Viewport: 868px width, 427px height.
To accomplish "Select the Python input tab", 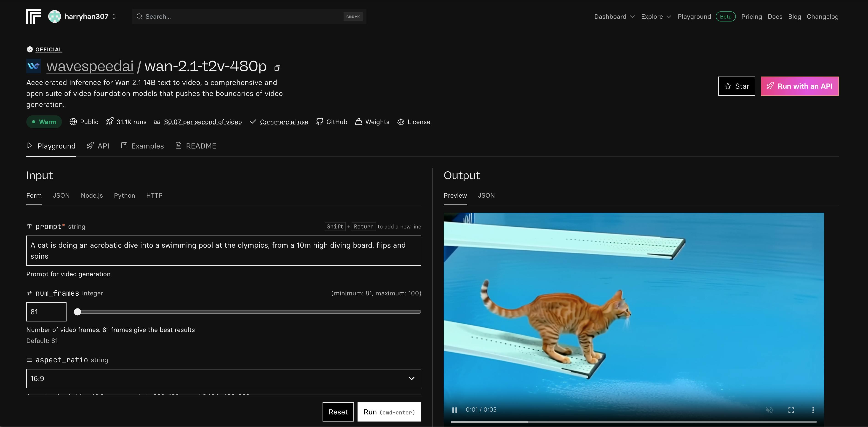I will click(x=124, y=196).
